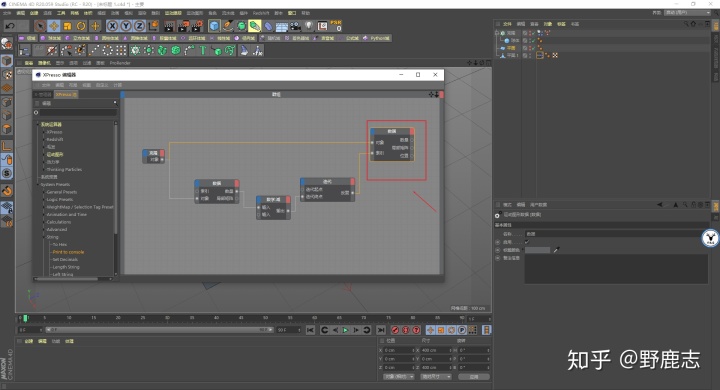The image size is (720, 390).
Task: Open the ProRender viewport menu
Action: click(x=120, y=63)
